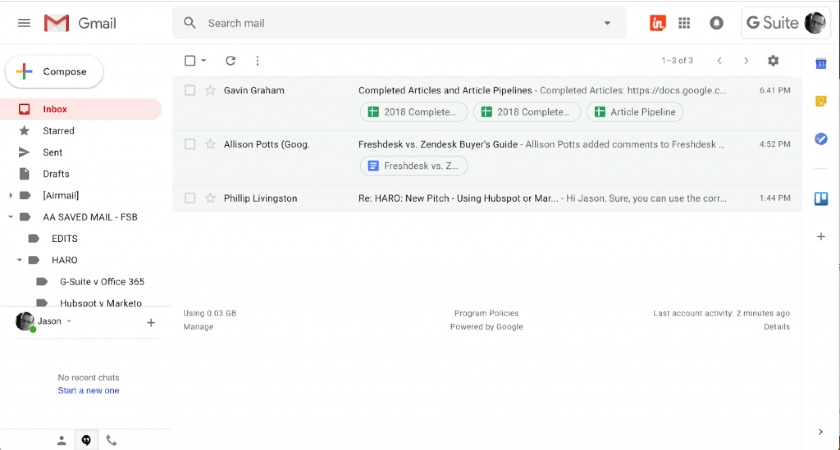The width and height of the screenshot is (840, 450).
Task: Open the notifications bell icon
Action: (716, 23)
